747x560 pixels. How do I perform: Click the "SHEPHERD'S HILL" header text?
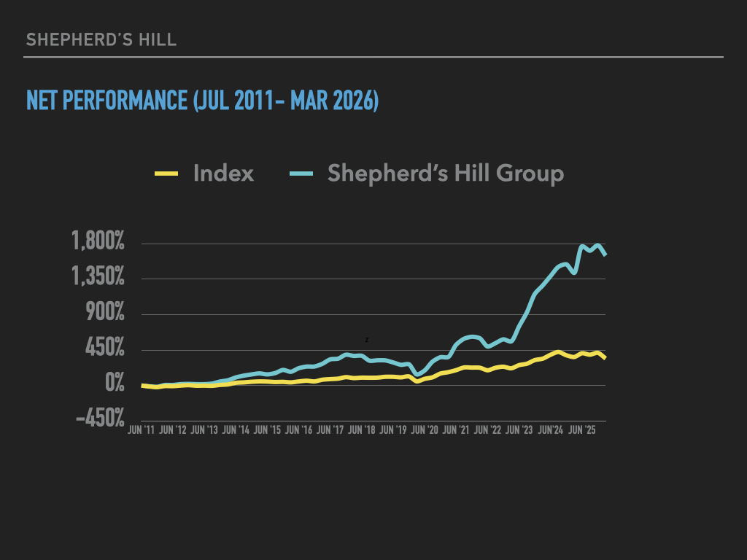pyautogui.click(x=101, y=39)
